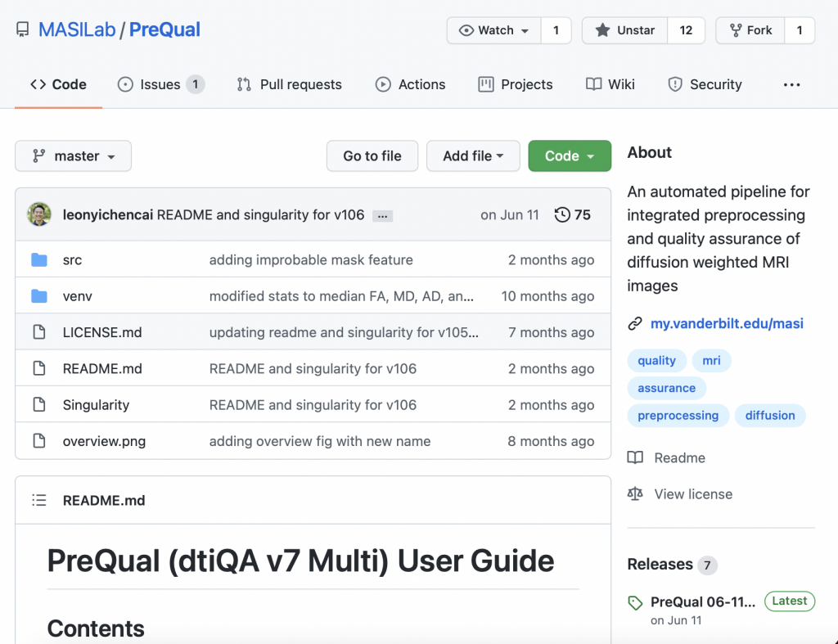The width and height of the screenshot is (838, 644).
Task: Open the green Code dropdown
Action: coord(570,156)
